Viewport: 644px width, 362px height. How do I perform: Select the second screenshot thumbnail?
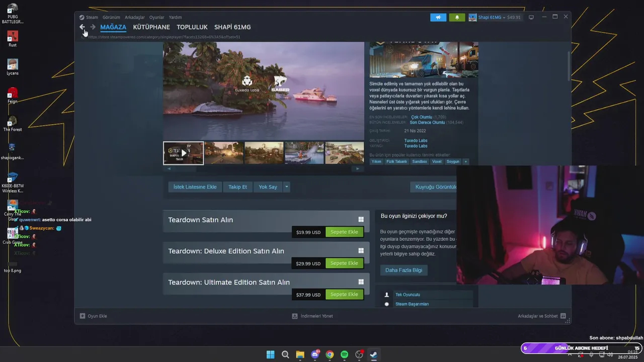[224, 153]
